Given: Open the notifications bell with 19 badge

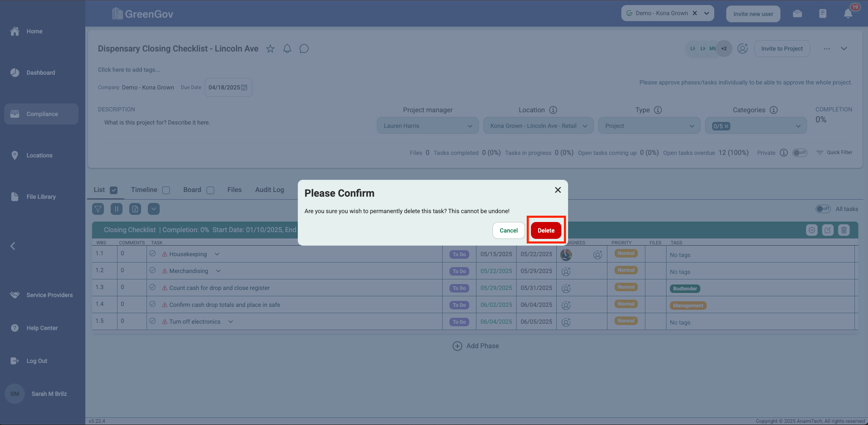Looking at the screenshot, I should (x=848, y=14).
